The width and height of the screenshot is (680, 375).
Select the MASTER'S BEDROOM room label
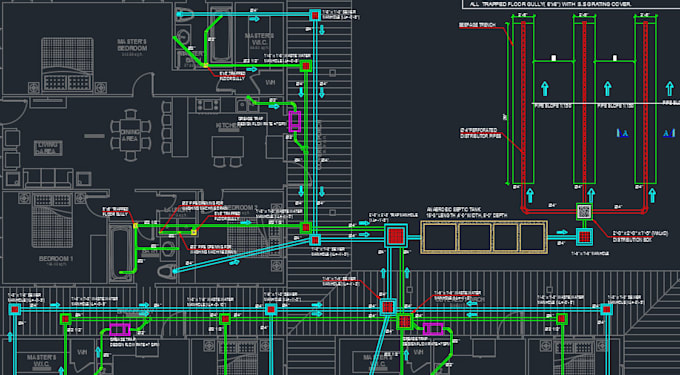point(132,46)
